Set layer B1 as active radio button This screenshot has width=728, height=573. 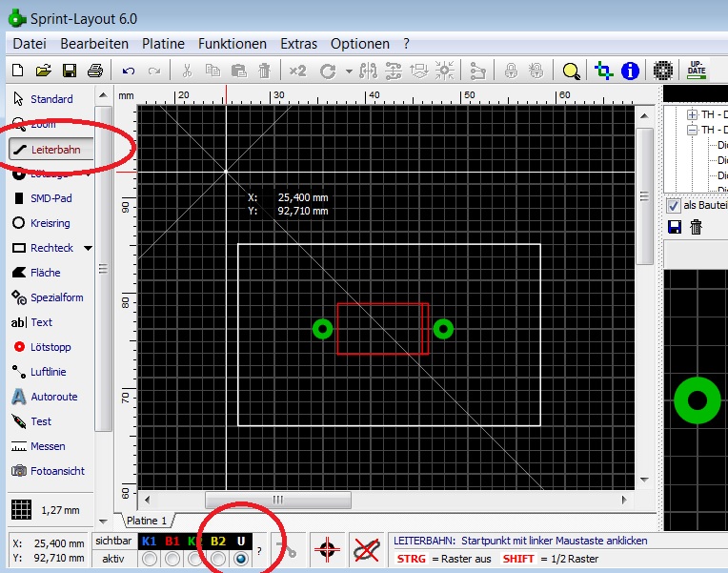[x=172, y=559]
